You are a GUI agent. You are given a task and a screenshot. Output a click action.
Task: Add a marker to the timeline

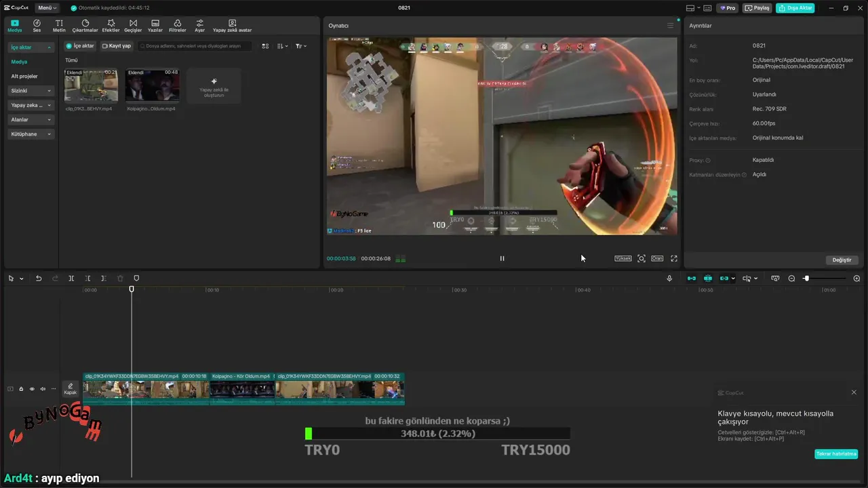point(136,279)
